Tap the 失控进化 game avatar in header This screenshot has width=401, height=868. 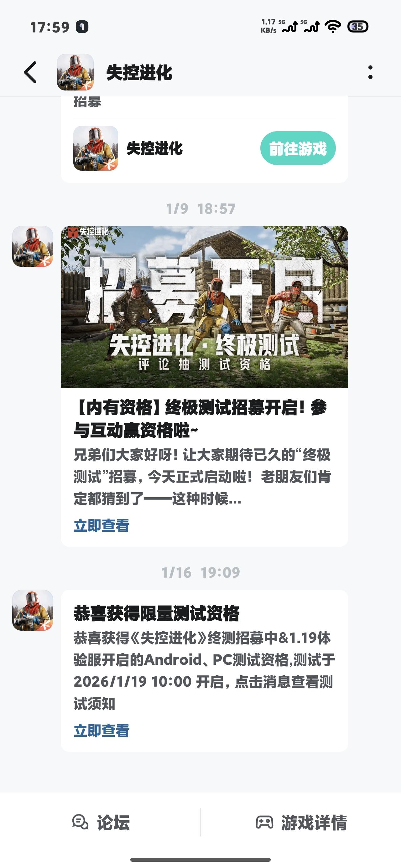coord(75,72)
